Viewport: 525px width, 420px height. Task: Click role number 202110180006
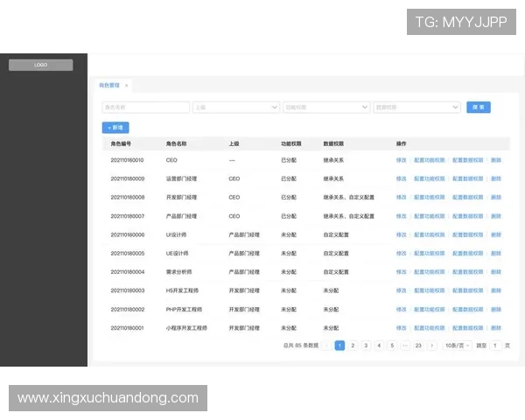tap(128, 234)
